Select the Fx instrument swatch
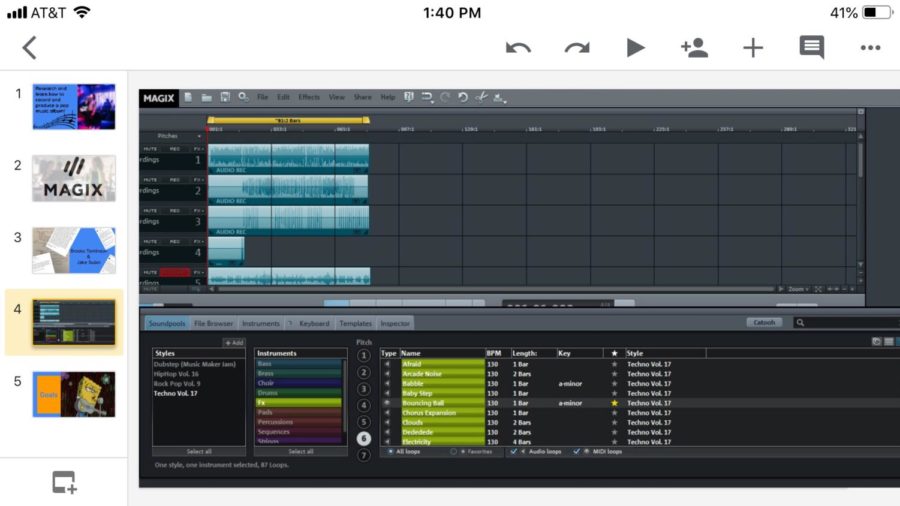The image size is (900, 506). click(x=298, y=403)
